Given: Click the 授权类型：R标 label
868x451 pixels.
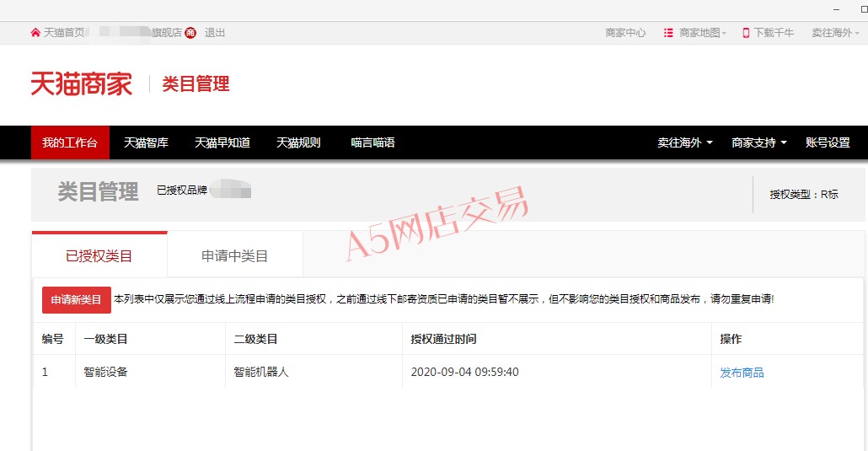Looking at the screenshot, I should [804, 194].
